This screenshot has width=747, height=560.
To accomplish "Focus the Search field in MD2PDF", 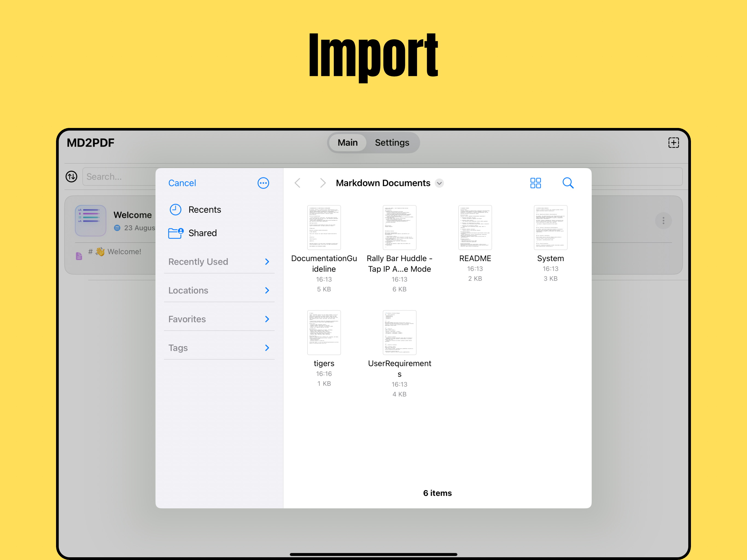I will pyautogui.click(x=119, y=176).
